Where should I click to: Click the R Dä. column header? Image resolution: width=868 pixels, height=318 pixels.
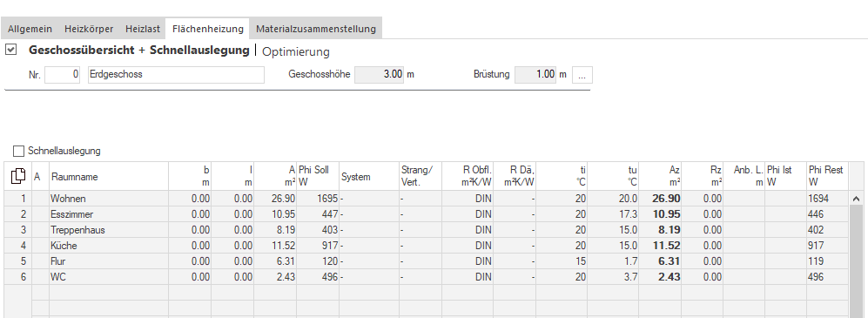[515, 176]
